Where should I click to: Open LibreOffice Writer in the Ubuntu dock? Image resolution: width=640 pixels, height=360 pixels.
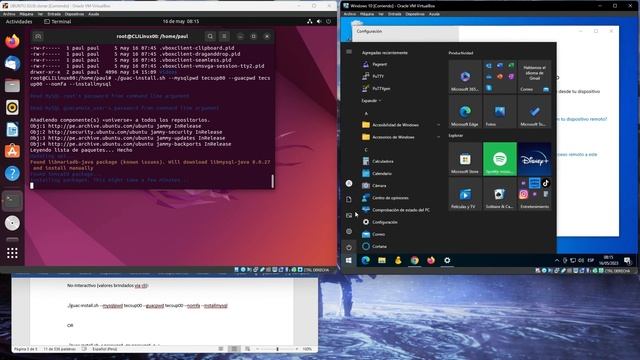(12, 129)
